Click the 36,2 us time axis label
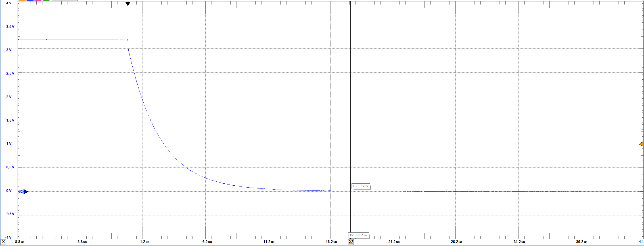644x246 pixels. (x=582, y=242)
